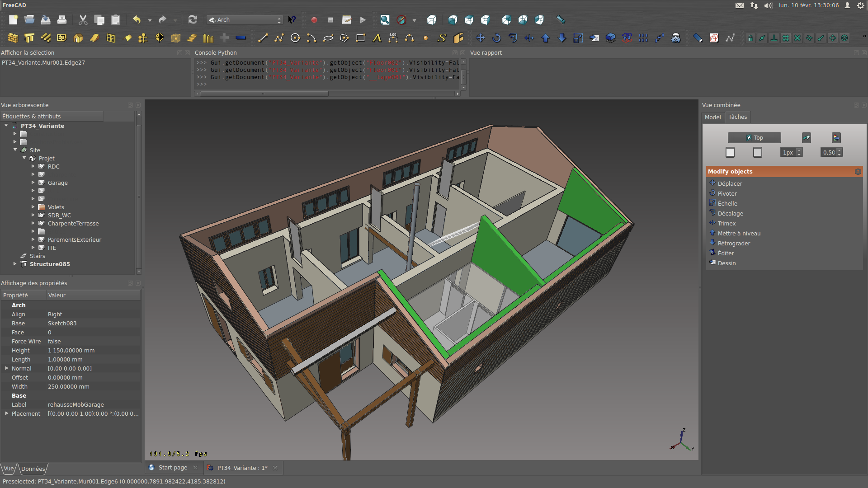Select the Draw/Dessin tool

[726, 263]
